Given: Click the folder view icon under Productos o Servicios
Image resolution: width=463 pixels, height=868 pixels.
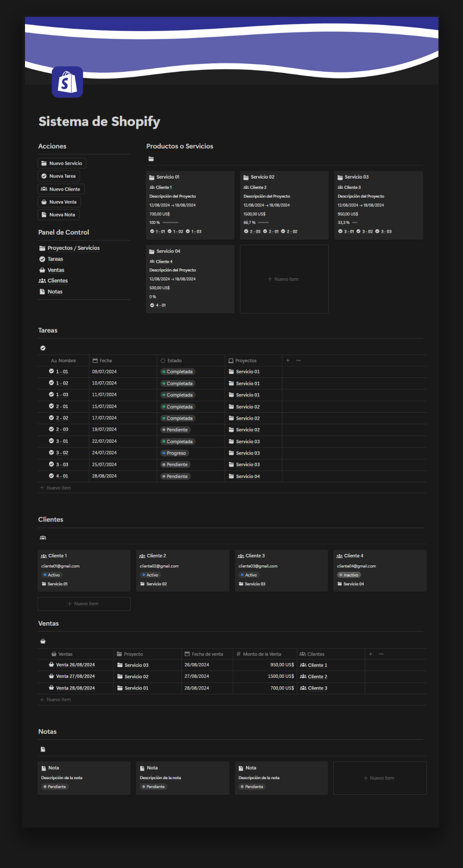Looking at the screenshot, I should point(151,159).
